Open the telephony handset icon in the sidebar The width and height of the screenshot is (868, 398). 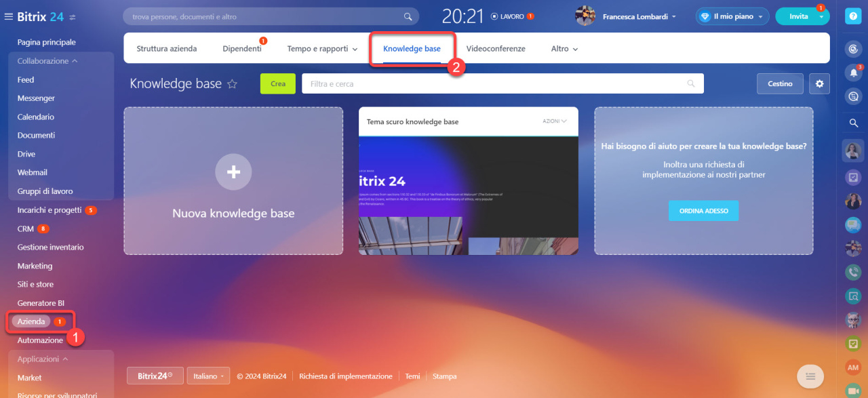853,272
